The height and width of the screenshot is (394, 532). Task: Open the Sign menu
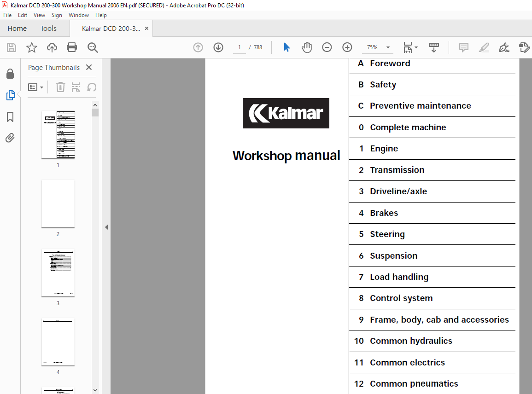click(57, 15)
